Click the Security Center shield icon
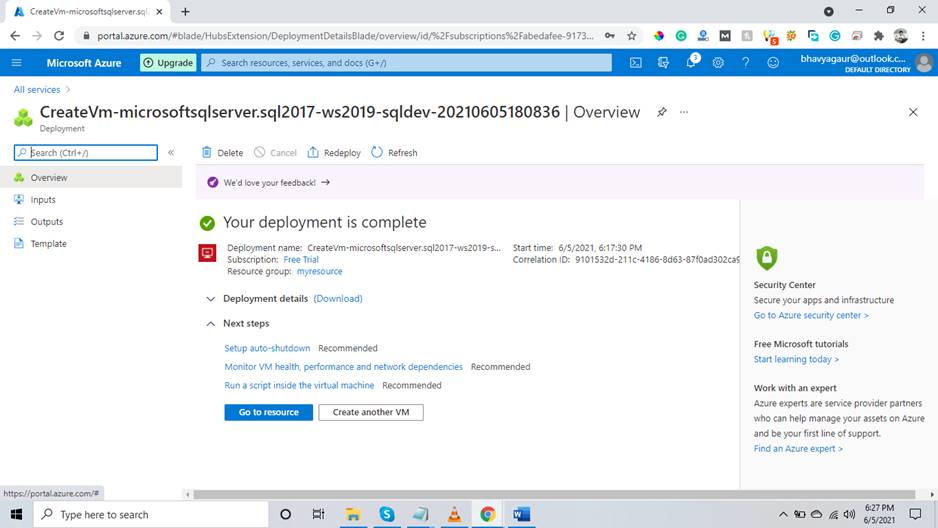 [766, 258]
